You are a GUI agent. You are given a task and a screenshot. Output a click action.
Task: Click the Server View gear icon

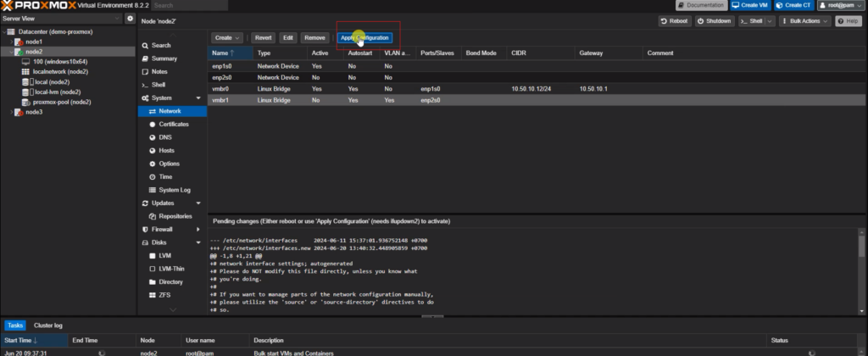pos(130,18)
